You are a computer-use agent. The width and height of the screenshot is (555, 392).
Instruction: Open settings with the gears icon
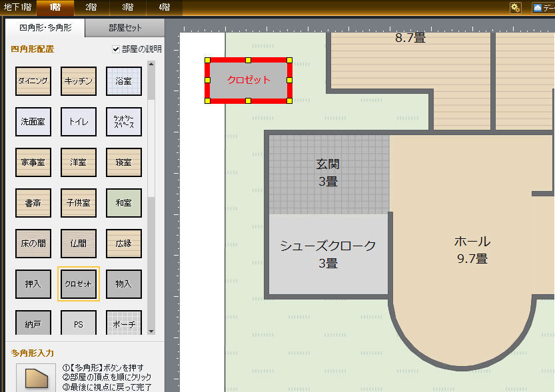point(515,8)
